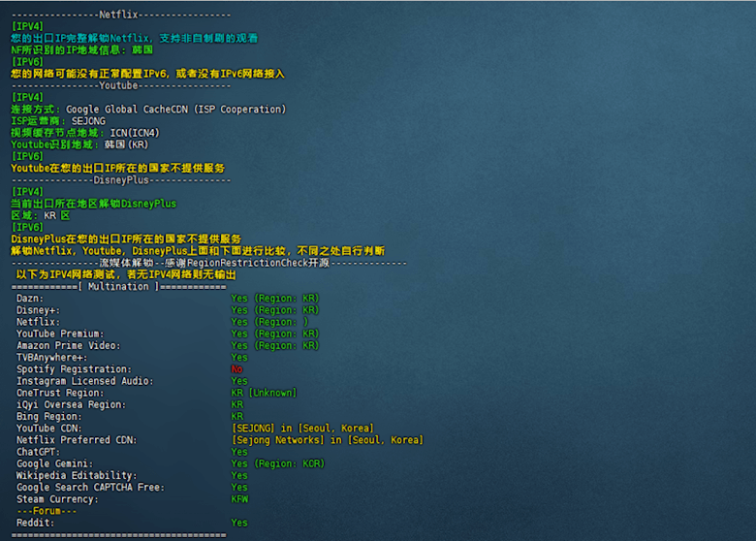Click YouTube CDN Seoul, Korea value

[x=301, y=429]
